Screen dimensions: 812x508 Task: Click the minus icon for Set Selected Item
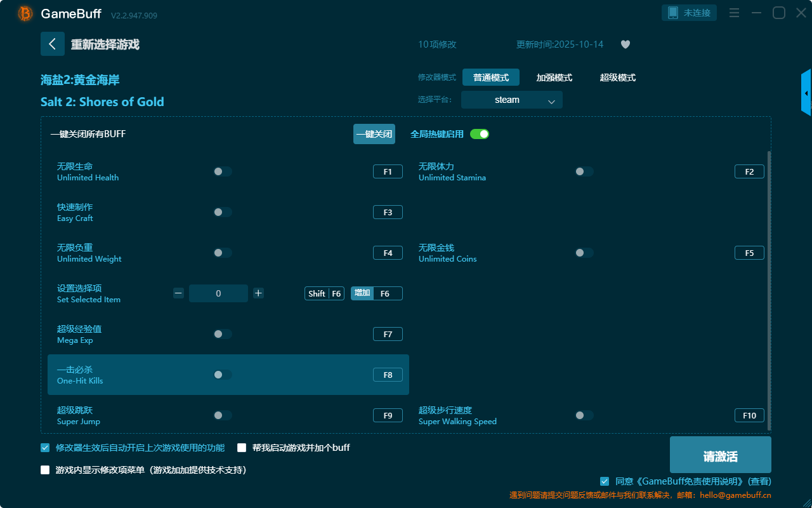[x=178, y=293]
